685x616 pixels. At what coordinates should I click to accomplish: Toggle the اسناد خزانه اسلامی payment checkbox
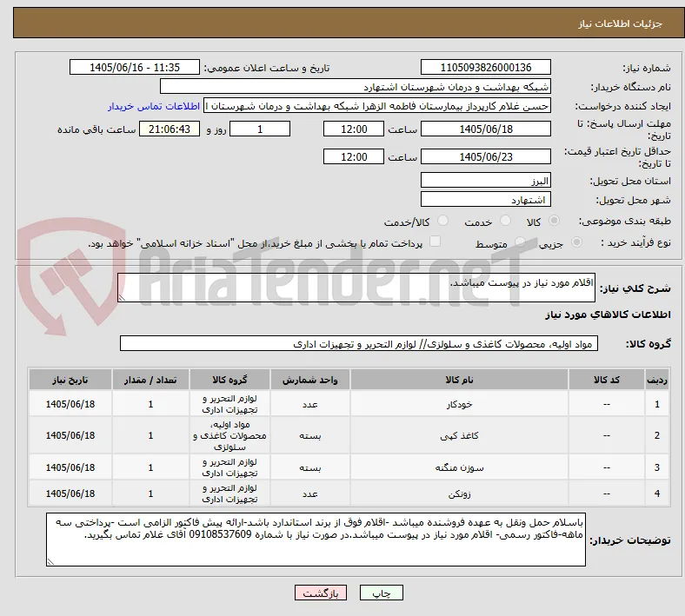(x=436, y=242)
